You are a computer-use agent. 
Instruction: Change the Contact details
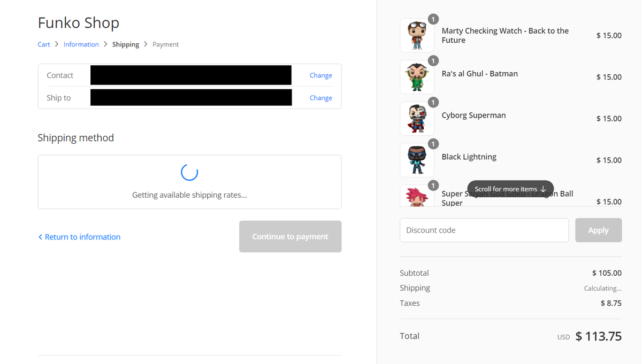(x=321, y=75)
